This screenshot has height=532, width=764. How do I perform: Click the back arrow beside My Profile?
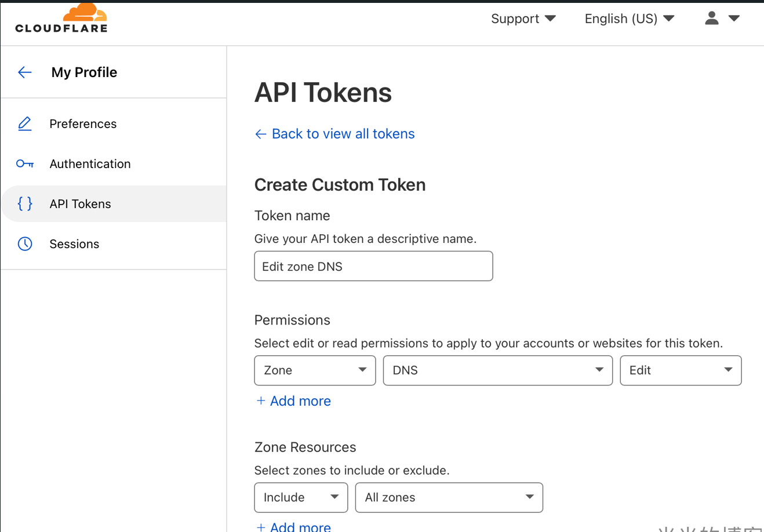point(25,72)
